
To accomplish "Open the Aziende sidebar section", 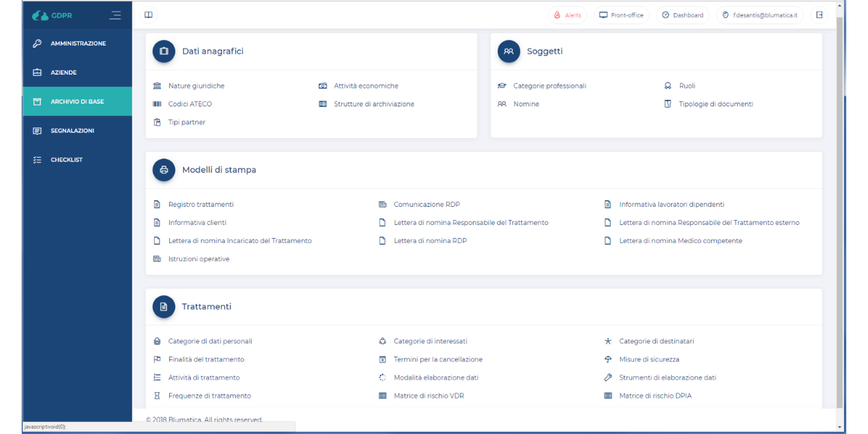I will click(64, 72).
